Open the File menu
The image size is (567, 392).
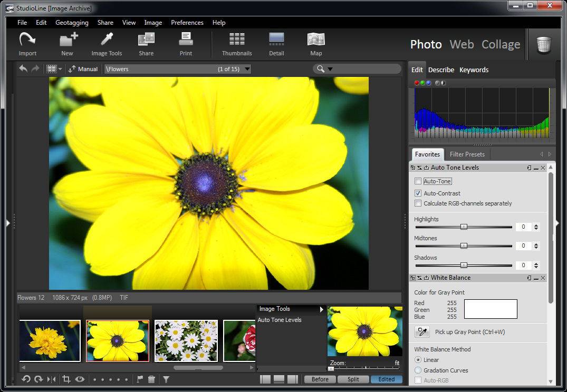pyautogui.click(x=22, y=23)
